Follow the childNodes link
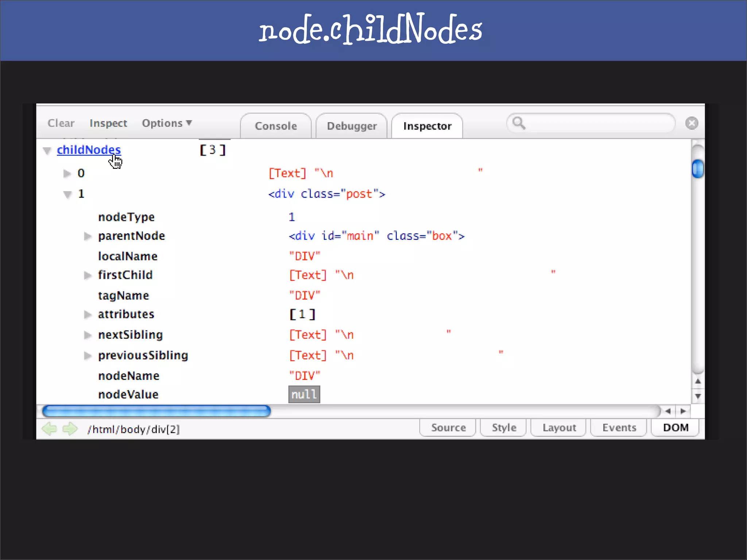Image resolution: width=747 pixels, height=560 pixels. click(x=89, y=150)
